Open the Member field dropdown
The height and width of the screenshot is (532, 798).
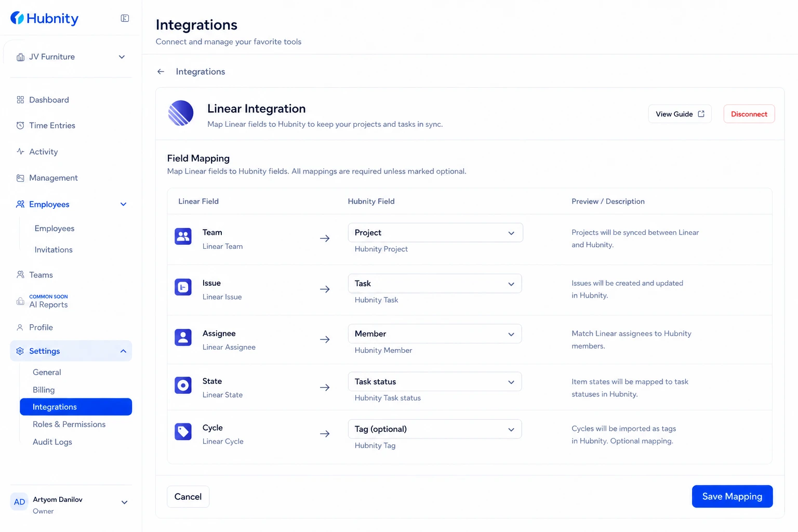coord(435,334)
